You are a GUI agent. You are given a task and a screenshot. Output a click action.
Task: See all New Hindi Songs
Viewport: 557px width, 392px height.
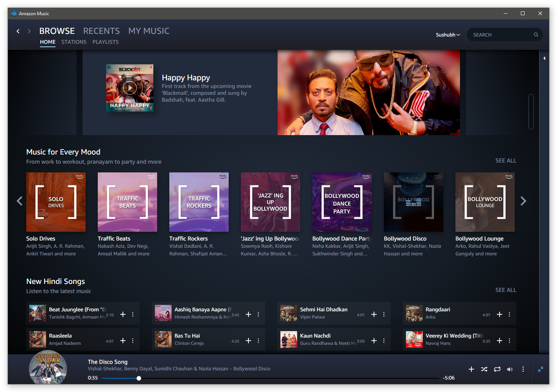pos(506,290)
